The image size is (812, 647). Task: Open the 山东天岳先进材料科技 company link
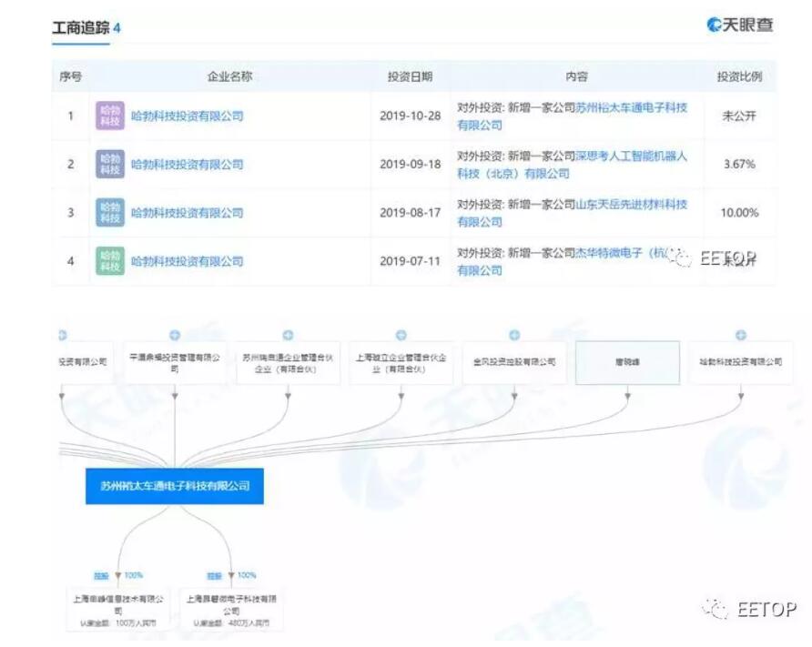573,213
